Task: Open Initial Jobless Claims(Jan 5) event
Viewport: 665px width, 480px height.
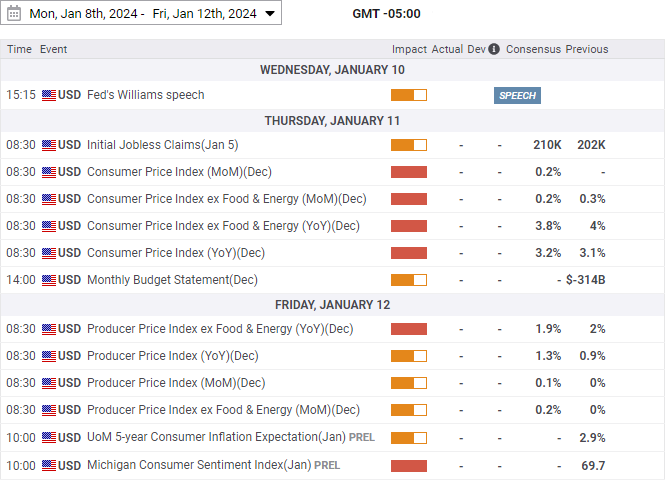Action: 162,145
